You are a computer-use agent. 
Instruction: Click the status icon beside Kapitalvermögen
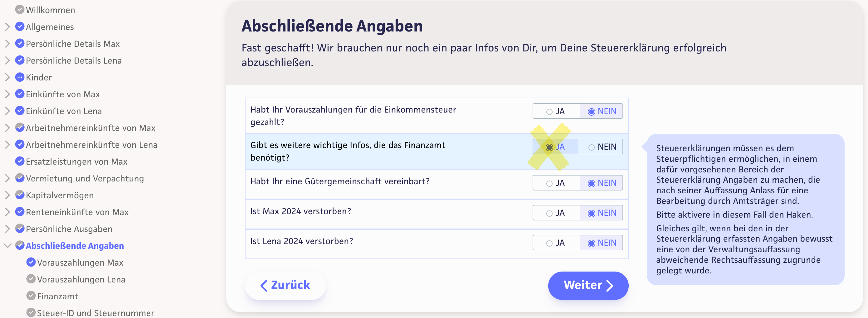coord(20,195)
